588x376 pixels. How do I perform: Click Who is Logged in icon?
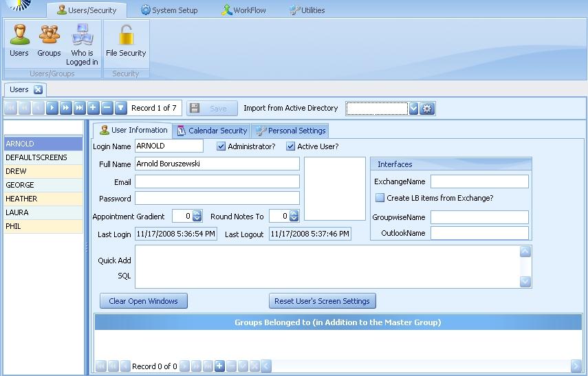coord(82,44)
